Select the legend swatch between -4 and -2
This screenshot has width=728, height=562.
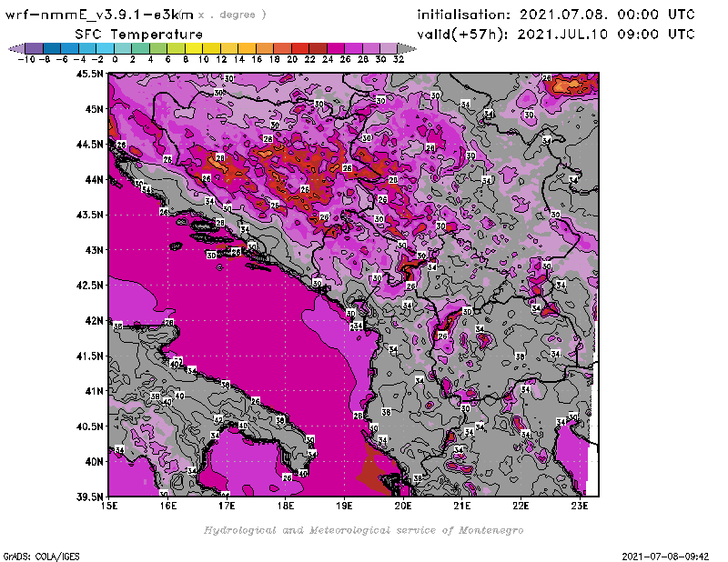point(87,48)
